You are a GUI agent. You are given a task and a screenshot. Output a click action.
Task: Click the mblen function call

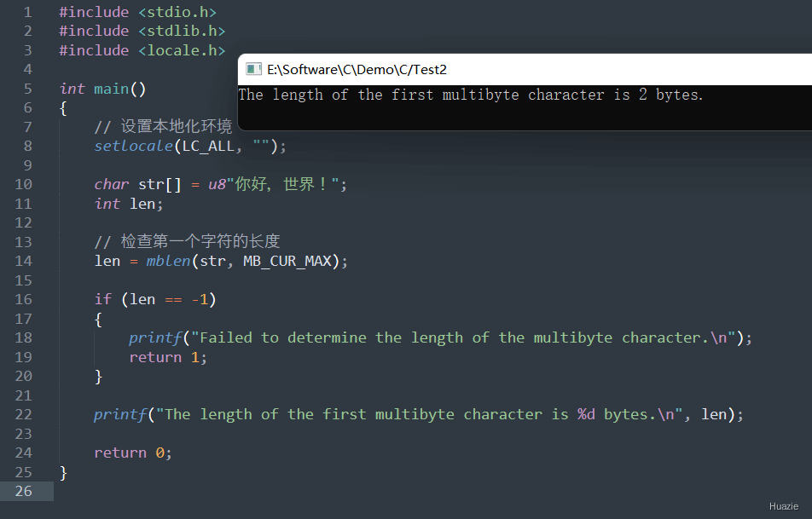pyautogui.click(x=167, y=261)
